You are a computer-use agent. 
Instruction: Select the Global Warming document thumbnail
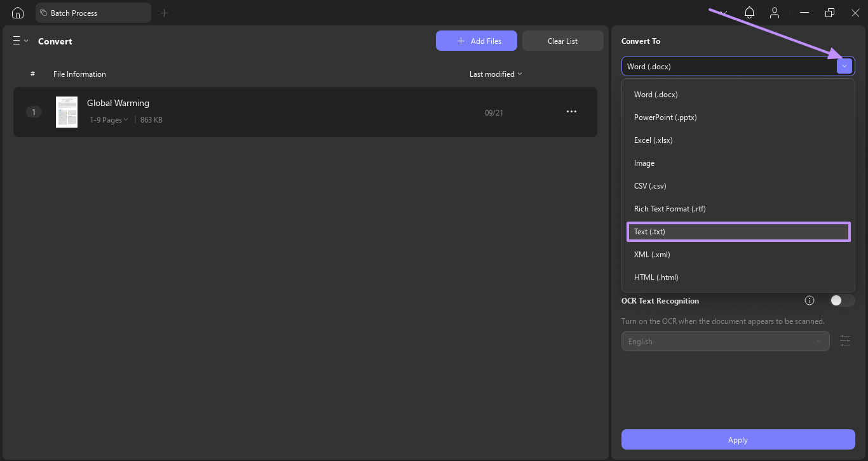pos(67,112)
